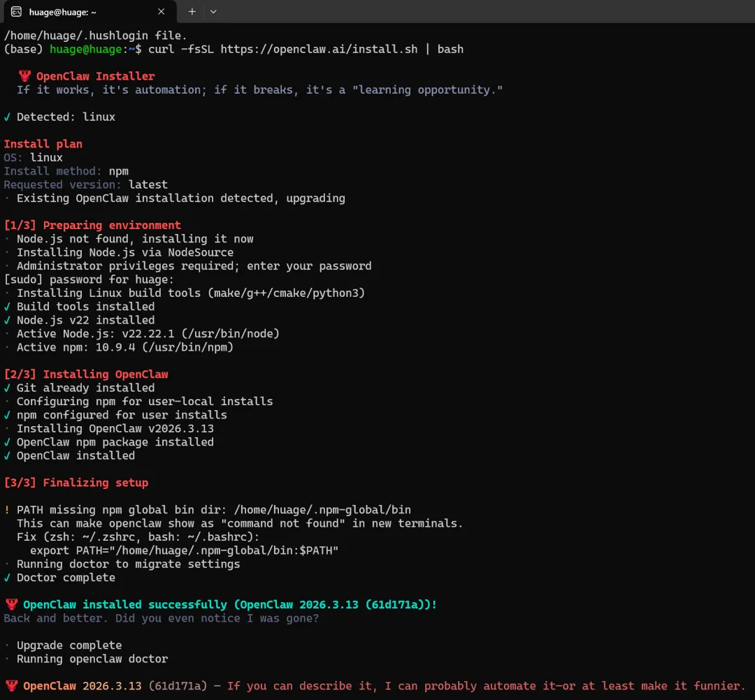This screenshot has width=755, height=700.
Task: Click the export PATH command line
Action: [x=185, y=550]
